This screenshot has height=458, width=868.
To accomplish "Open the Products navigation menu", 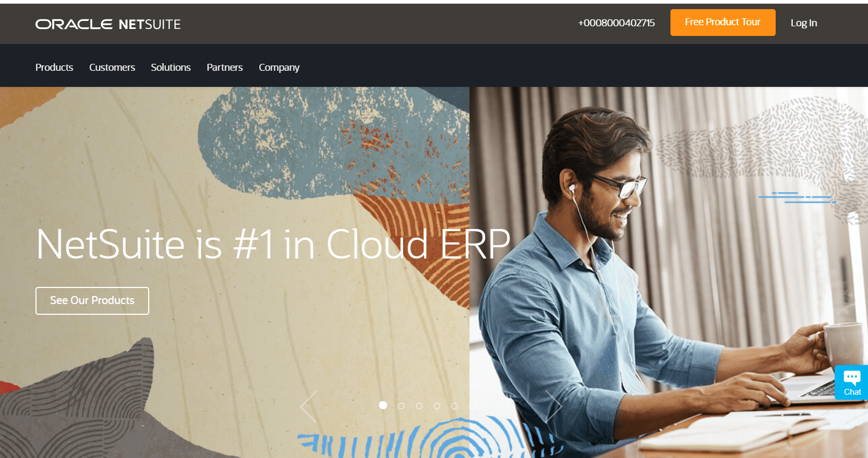I will coord(54,68).
